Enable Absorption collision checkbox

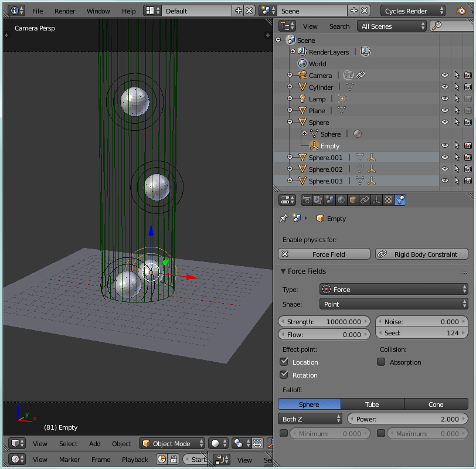coord(381,362)
